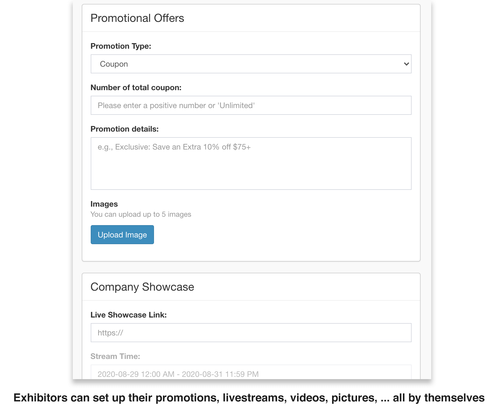Click the Live Showcase Link label

129,315
